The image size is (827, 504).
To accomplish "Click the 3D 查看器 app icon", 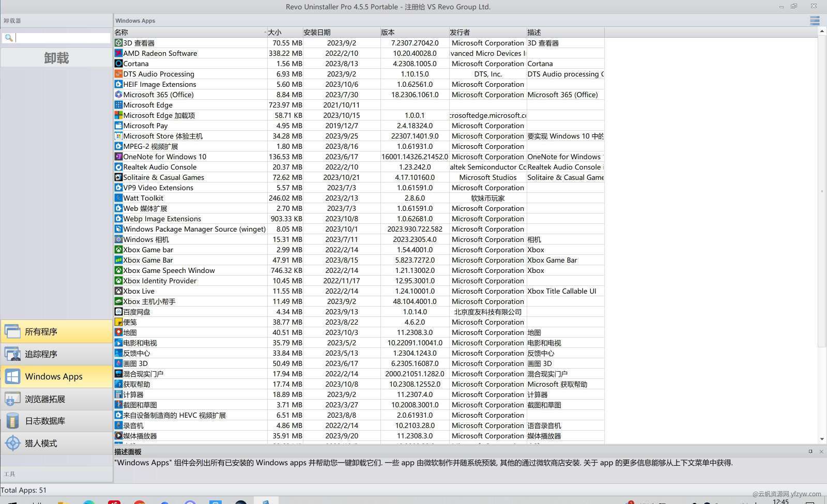I will (x=118, y=43).
